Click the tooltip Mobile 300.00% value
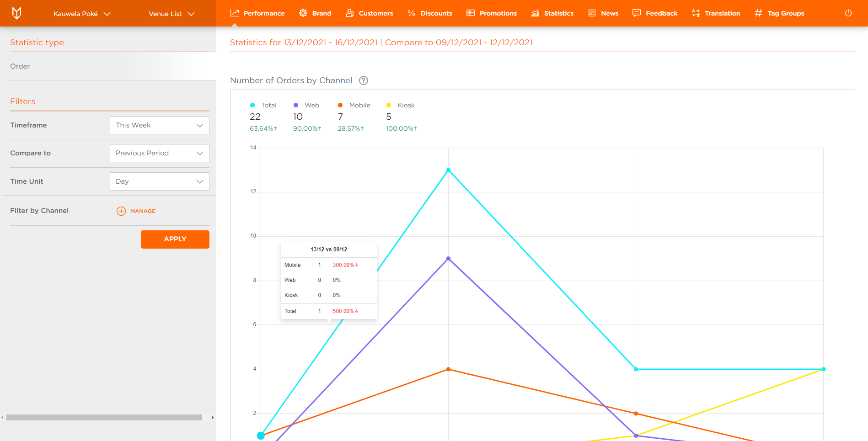The image size is (868, 441). click(345, 265)
